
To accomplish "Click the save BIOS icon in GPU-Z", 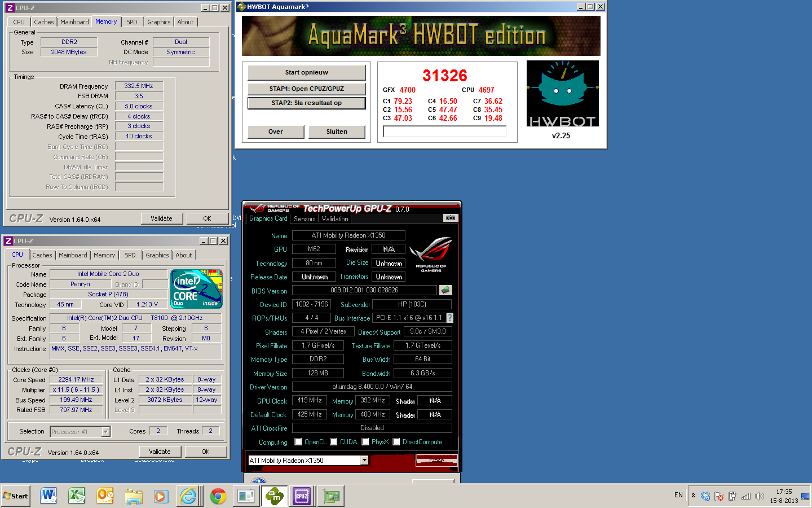I will (x=445, y=290).
